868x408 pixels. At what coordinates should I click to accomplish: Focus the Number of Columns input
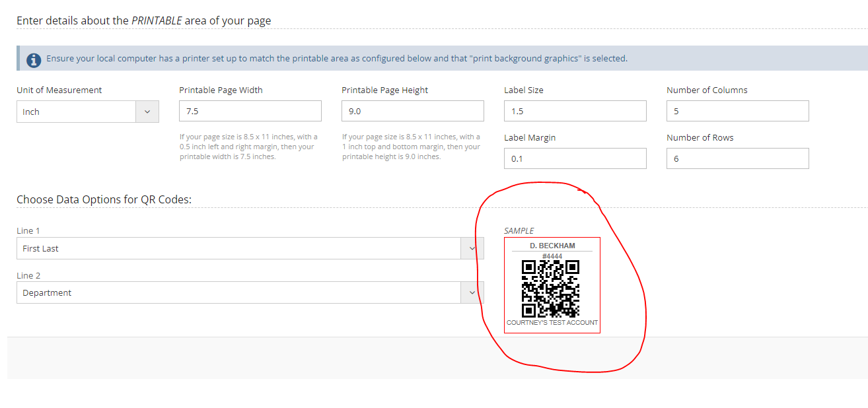[737, 111]
